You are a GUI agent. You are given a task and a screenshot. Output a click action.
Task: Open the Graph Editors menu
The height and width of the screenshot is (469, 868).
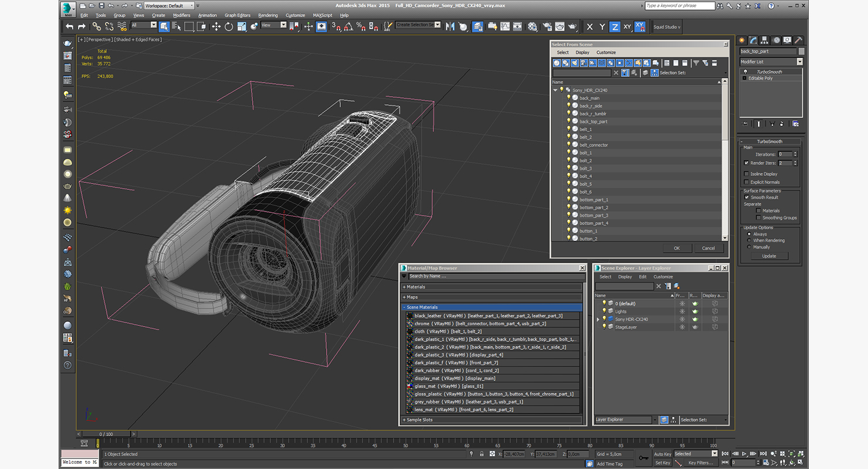click(x=238, y=15)
